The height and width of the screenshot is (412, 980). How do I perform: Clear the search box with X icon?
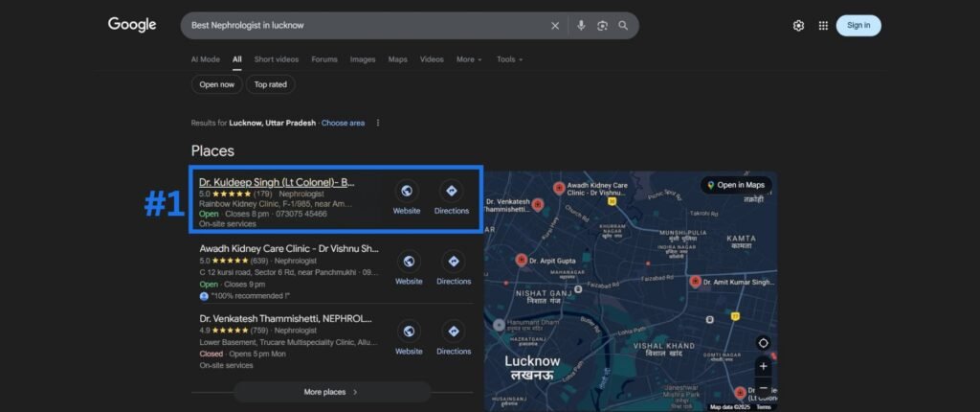(x=555, y=26)
